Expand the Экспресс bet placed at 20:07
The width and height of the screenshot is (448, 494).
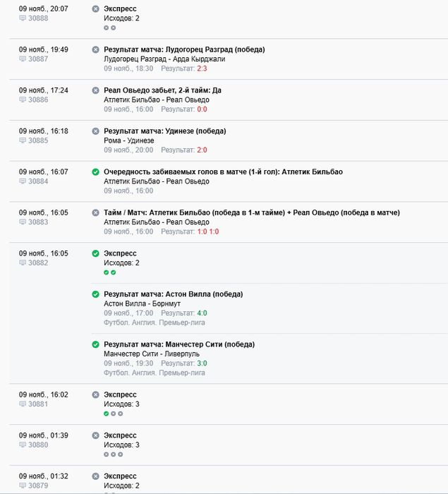[x=120, y=8]
